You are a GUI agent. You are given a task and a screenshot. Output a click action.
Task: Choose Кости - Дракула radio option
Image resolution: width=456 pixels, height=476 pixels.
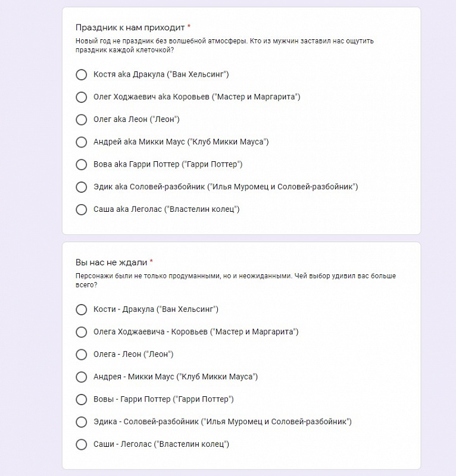[x=81, y=309]
